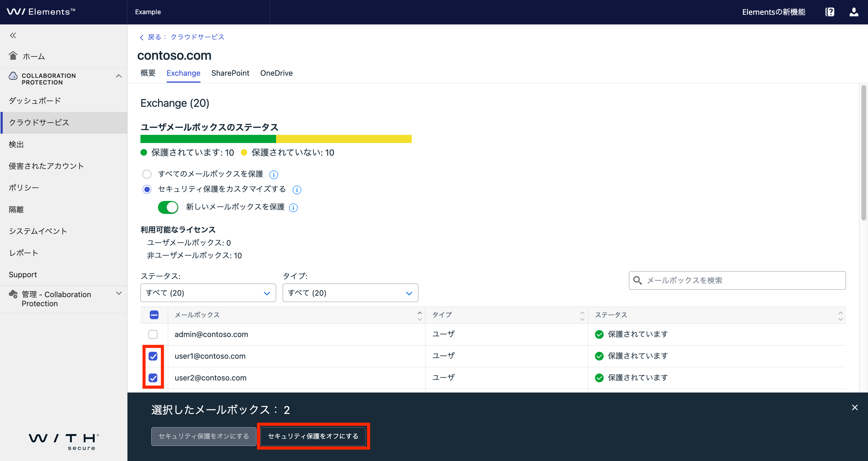868x461 pixels.
Task: Click info icon beside セキュリティ保護をカスタマイズする
Action: (x=297, y=190)
